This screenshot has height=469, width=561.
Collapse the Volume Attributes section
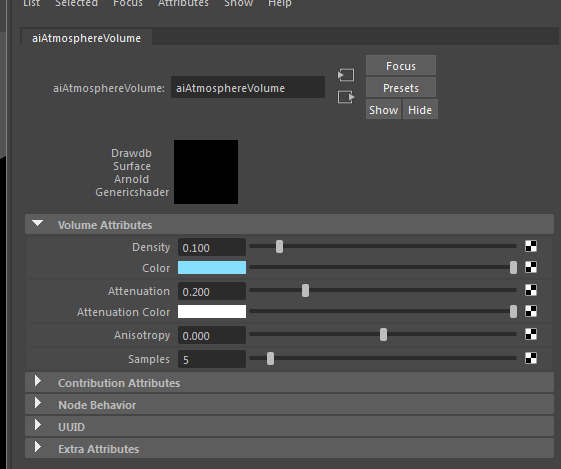(x=38, y=224)
